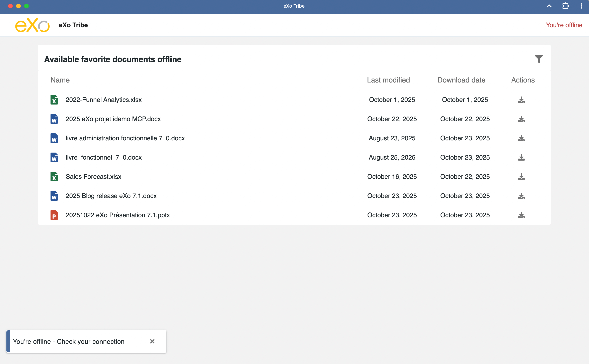Click the Word icon of livre_fonctionnel_7_0.docx
Screen dimensions: 589x364
54,157
